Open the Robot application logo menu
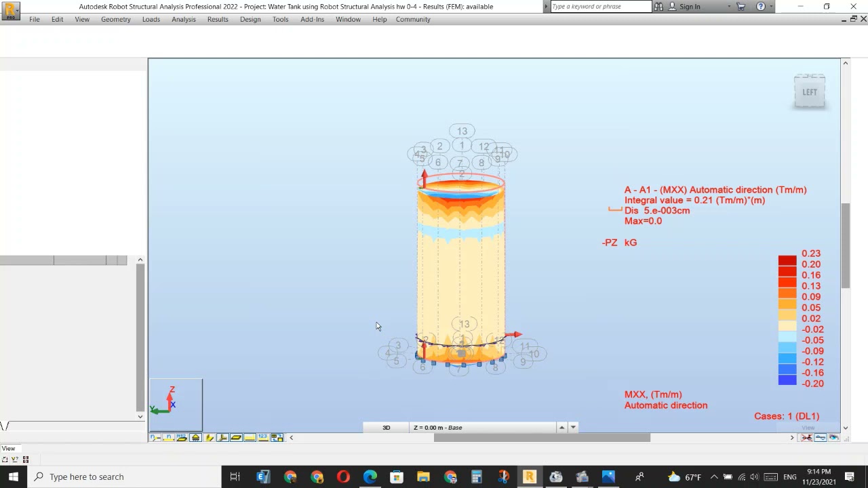The image size is (868, 488). pyautogui.click(x=11, y=10)
